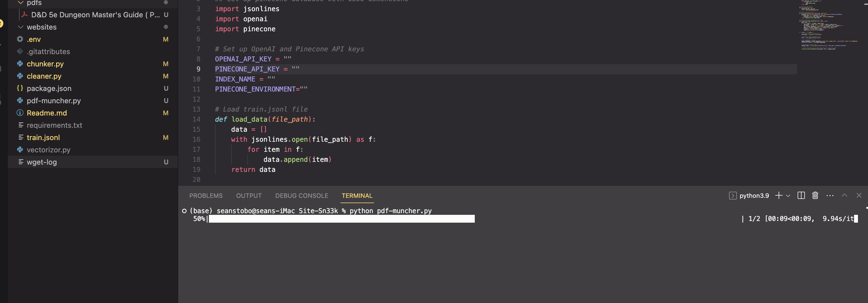
Task: Open the split terminal editor layout
Action: coord(800,195)
